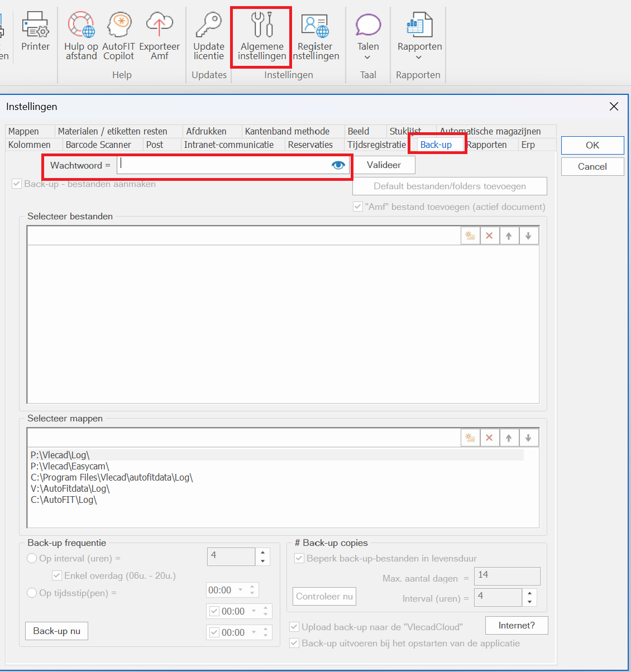Increase Op interval hours spinner
Screen dimensions: 631x672
point(262,553)
